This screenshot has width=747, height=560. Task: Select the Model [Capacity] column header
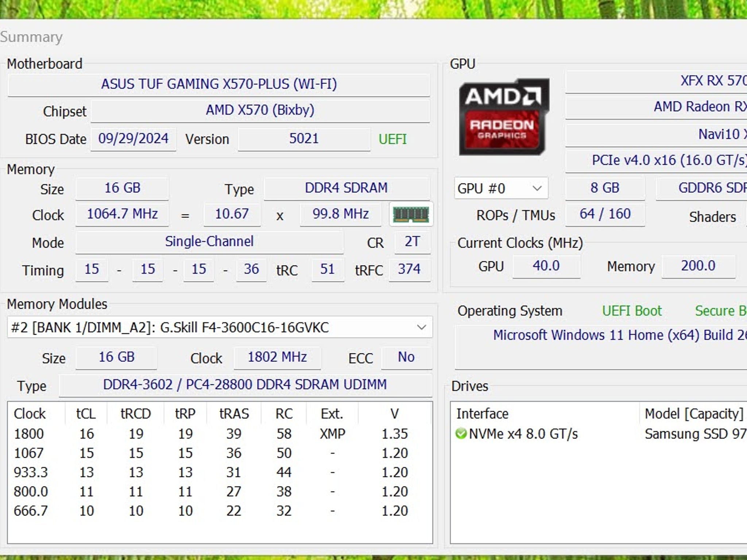(694, 414)
